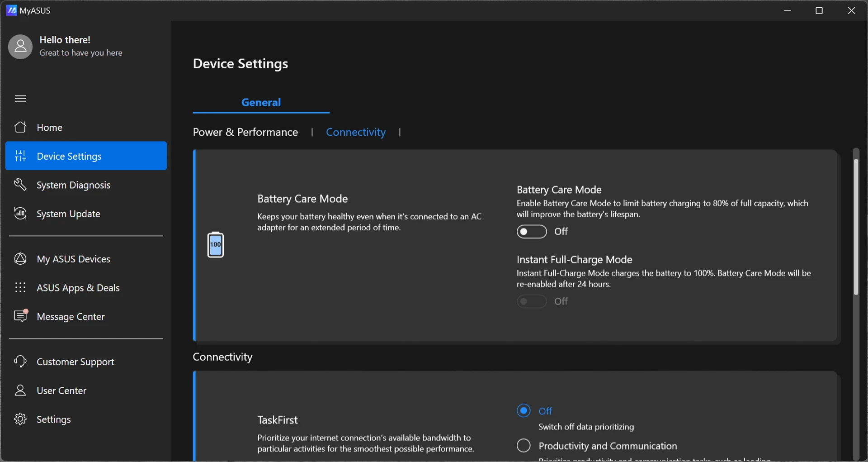The height and width of the screenshot is (462, 868).
Task: Click the User Center person icon
Action: tap(20, 390)
